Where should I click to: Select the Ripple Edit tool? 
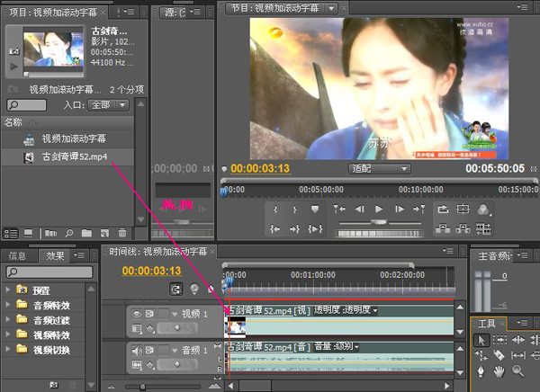(x=518, y=340)
